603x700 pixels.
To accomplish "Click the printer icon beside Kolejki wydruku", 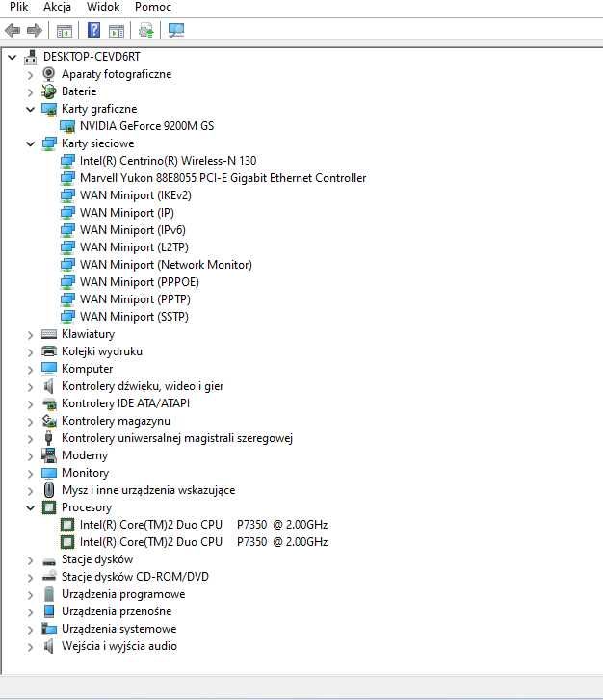I will point(49,351).
